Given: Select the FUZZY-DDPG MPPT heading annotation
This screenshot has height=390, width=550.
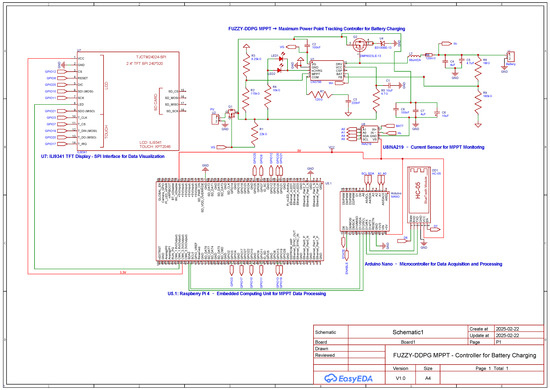Looking at the screenshot, I should pyautogui.click(x=316, y=29).
